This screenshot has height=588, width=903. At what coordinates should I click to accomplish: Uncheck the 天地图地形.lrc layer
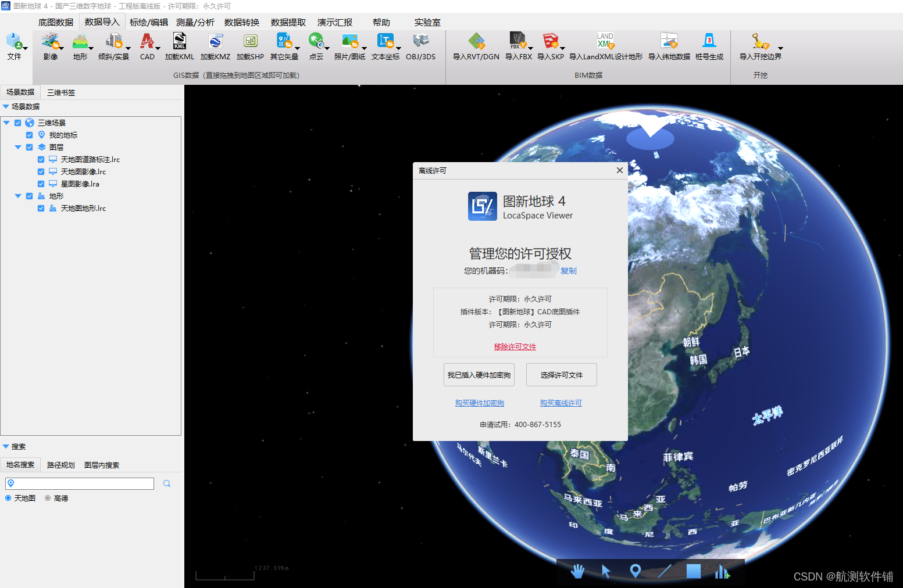pyautogui.click(x=41, y=208)
